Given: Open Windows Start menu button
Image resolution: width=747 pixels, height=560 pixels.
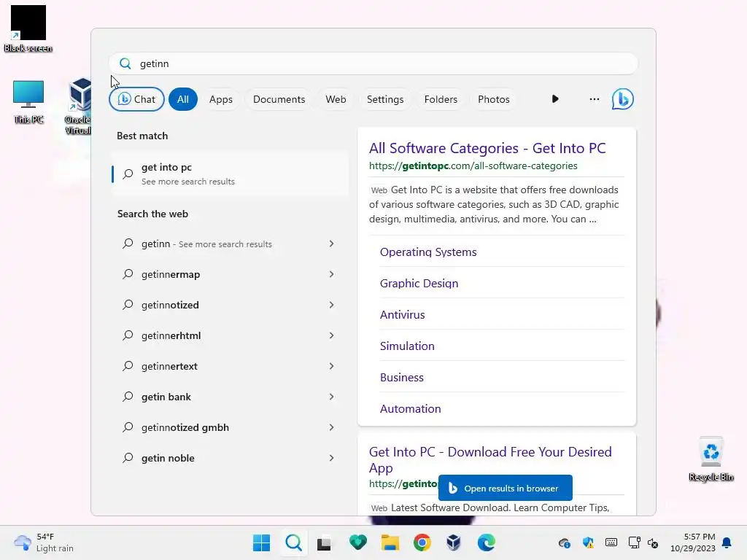Looking at the screenshot, I should pyautogui.click(x=261, y=542).
